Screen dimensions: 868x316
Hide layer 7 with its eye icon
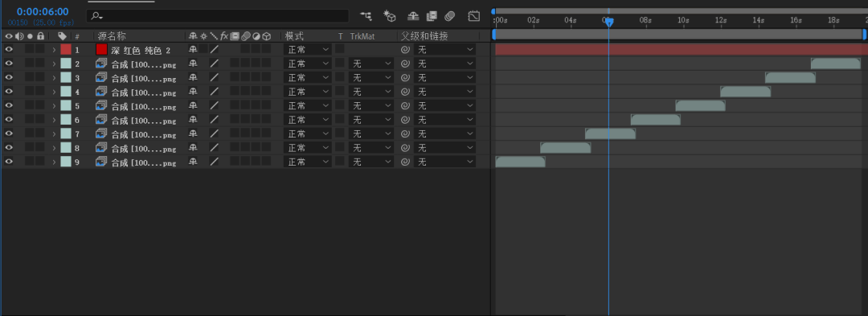[x=8, y=134]
